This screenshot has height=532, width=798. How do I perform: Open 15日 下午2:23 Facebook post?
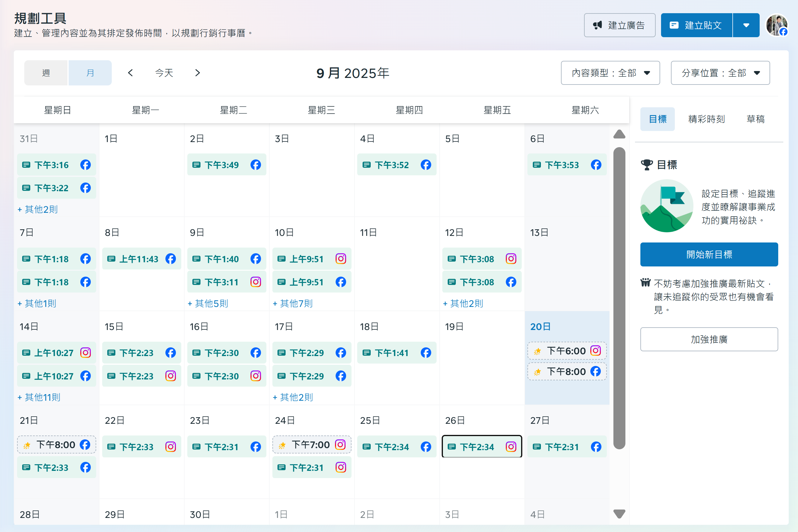[x=141, y=352]
